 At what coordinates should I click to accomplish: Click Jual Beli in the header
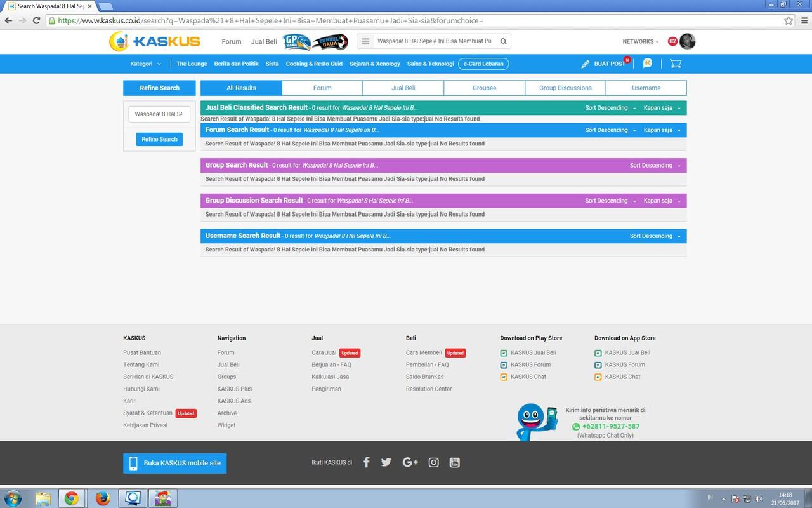tap(264, 41)
